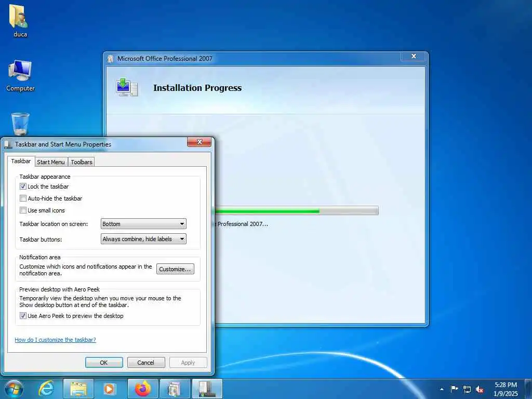
Task: Open the Windows Start orb
Action: click(14, 389)
